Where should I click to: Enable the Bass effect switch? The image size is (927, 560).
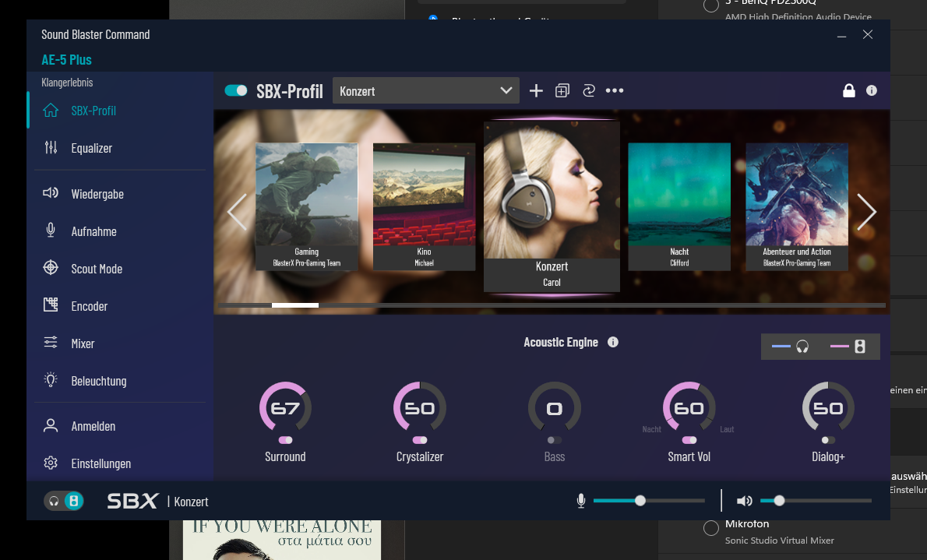click(555, 440)
